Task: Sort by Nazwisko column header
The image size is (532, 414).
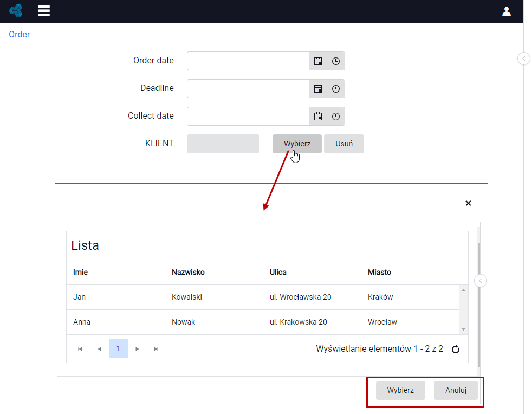Action: (x=214, y=272)
